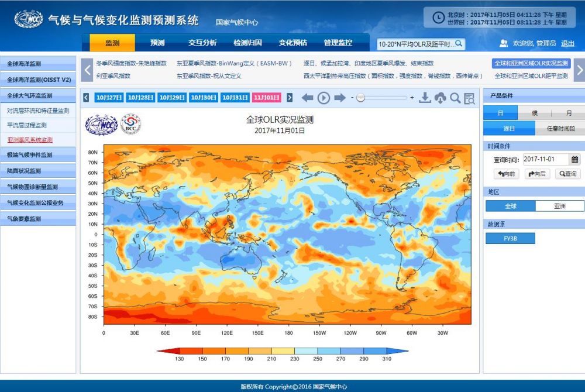The width and height of the screenshot is (585, 392).
Task: Go to previous frame with left arrow
Action: click(x=308, y=98)
